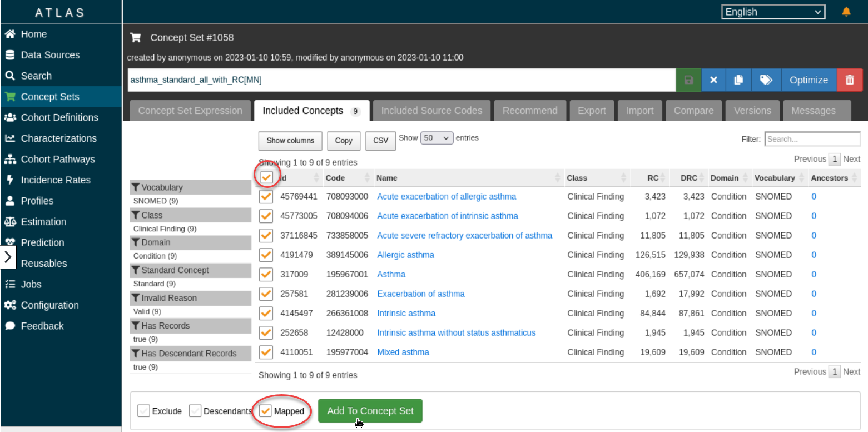This screenshot has height=432, width=868.
Task: Open the tags icon button
Action: 766,80
